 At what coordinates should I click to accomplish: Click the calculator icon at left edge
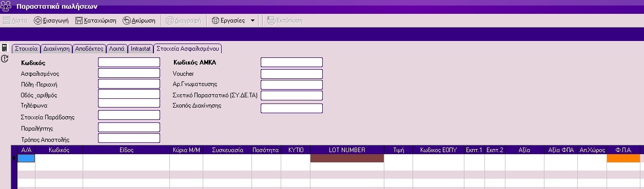click(x=5, y=48)
